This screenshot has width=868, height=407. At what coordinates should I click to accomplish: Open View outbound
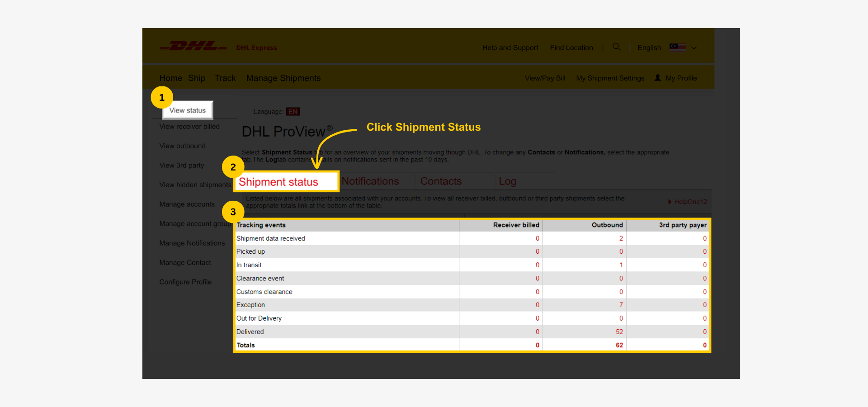(182, 146)
